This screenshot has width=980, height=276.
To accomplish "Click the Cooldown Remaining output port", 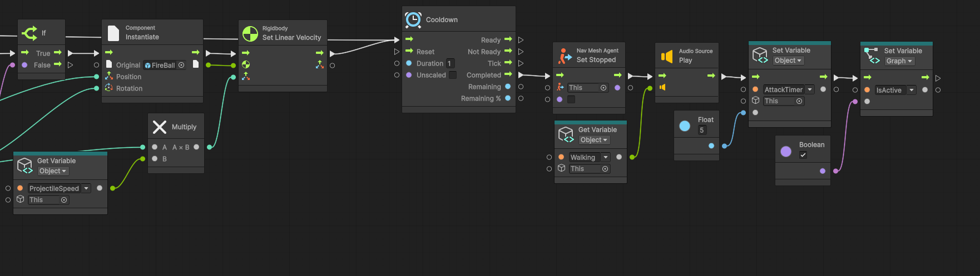I will tap(508, 87).
